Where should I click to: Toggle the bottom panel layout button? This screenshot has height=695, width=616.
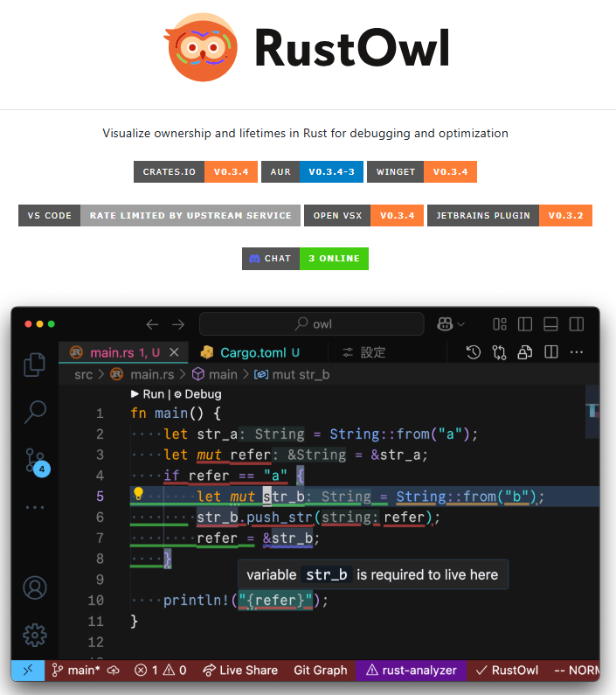coord(550,324)
